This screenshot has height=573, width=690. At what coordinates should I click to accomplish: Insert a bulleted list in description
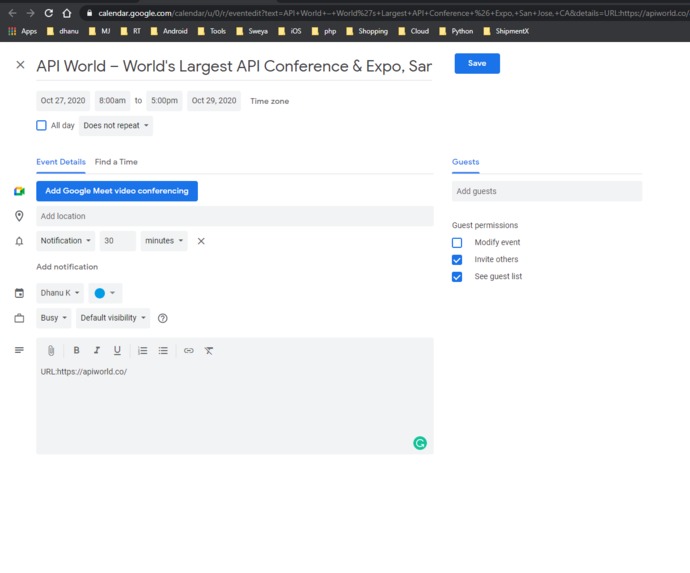coord(163,350)
